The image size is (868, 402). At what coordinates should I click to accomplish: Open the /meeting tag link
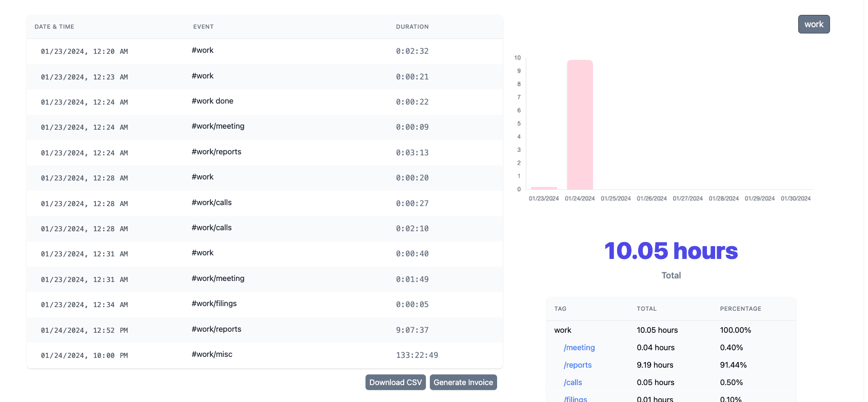tap(579, 348)
